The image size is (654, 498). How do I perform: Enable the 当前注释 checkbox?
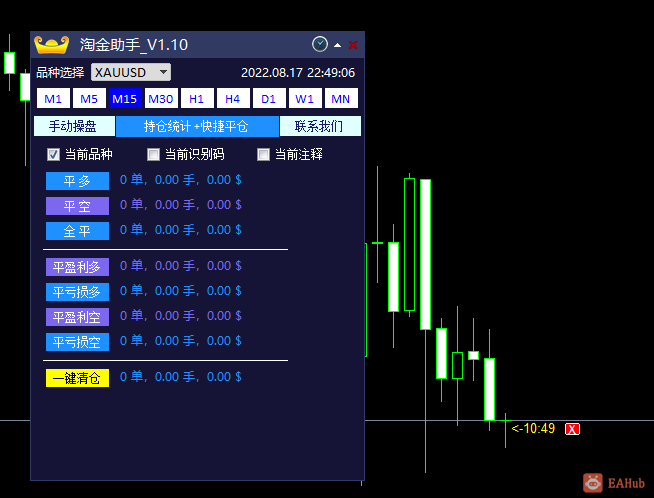coord(264,154)
